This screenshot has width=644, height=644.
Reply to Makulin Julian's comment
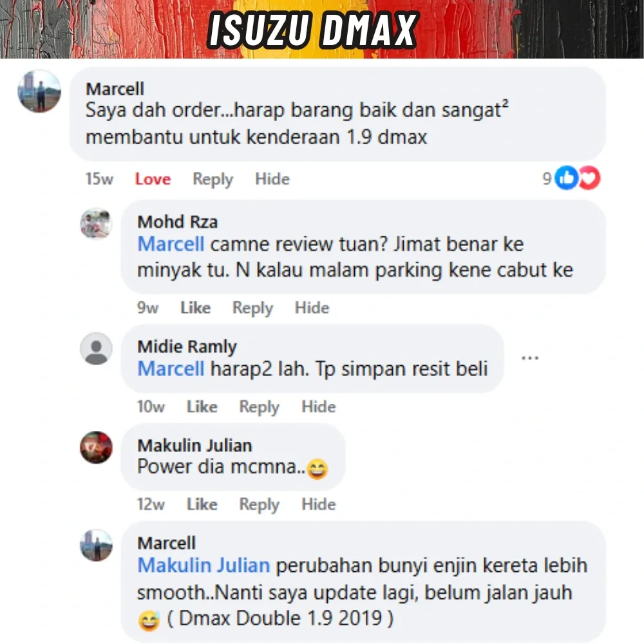click(x=259, y=505)
